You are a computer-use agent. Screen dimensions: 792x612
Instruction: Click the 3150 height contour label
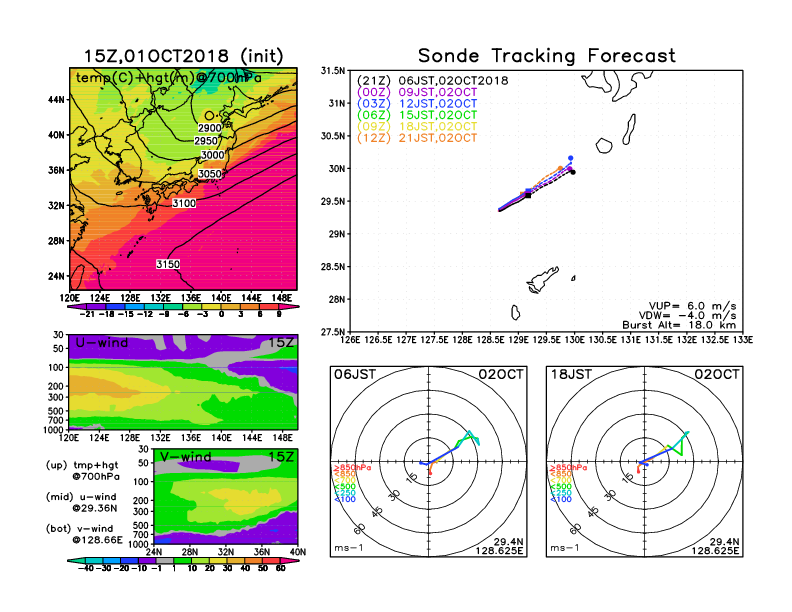[168, 264]
